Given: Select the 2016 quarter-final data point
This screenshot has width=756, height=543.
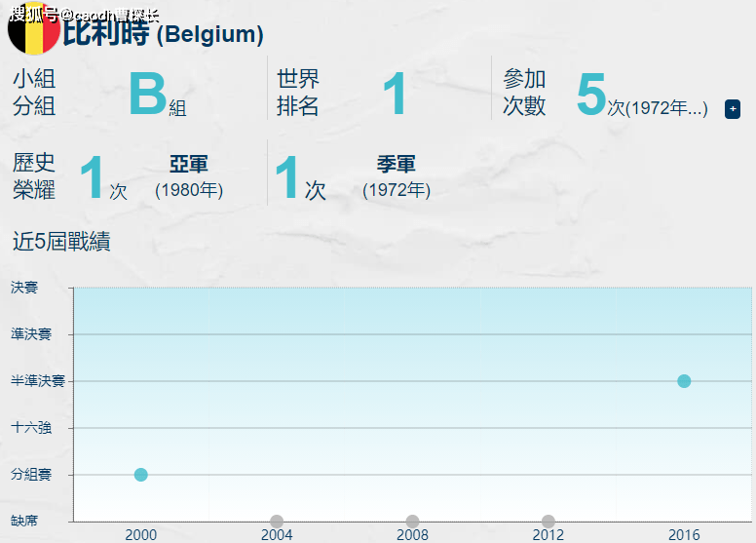Looking at the screenshot, I should pos(684,381).
